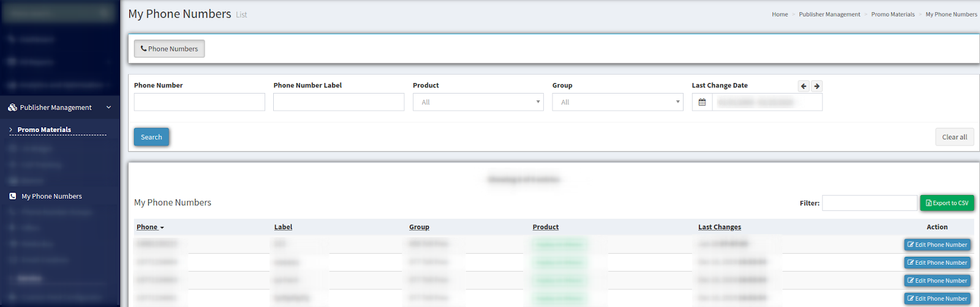The image size is (980, 307).
Task: Sort the table by Last Changes column
Action: pyautogui.click(x=719, y=227)
